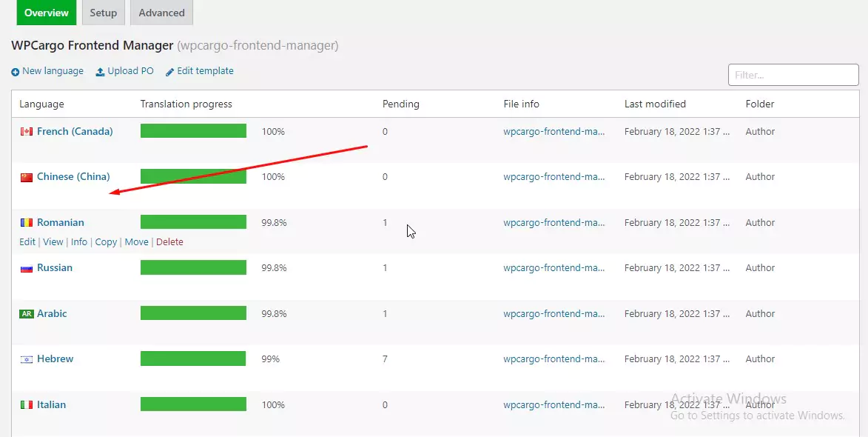Viewport: 868px width, 437px height.
Task: Click the Italian flag icon
Action: [27, 405]
